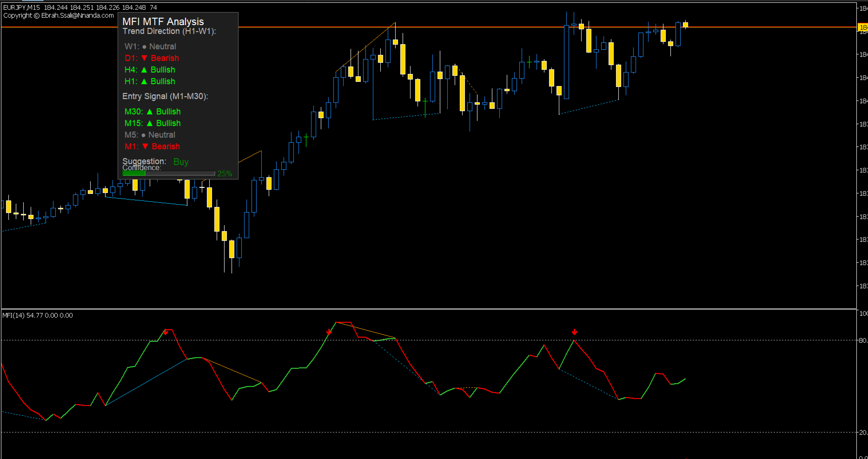Click the green up triangle beside M15

click(150, 123)
